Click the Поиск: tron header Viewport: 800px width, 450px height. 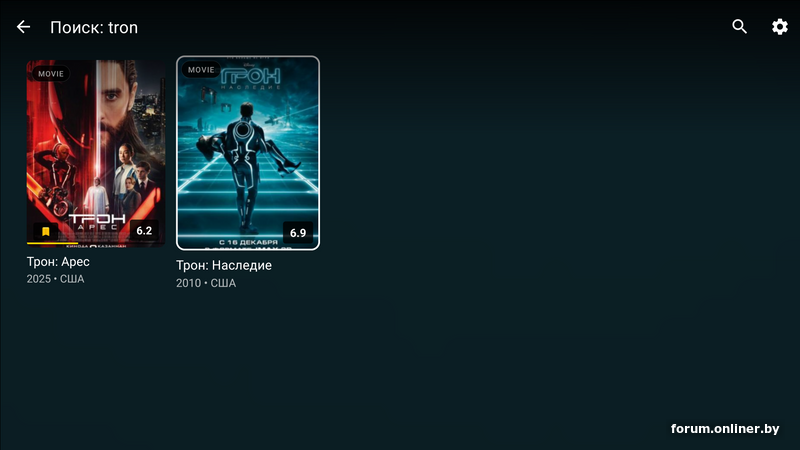pos(94,28)
